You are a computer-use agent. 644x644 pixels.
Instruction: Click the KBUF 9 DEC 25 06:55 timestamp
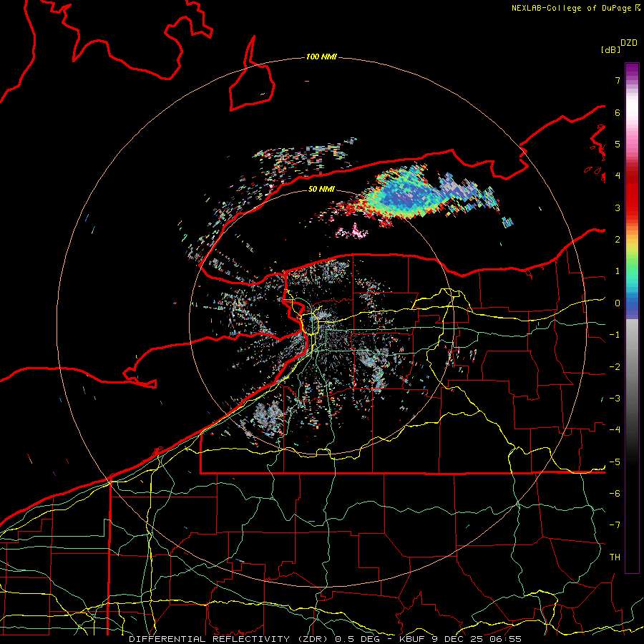[x=460, y=639]
